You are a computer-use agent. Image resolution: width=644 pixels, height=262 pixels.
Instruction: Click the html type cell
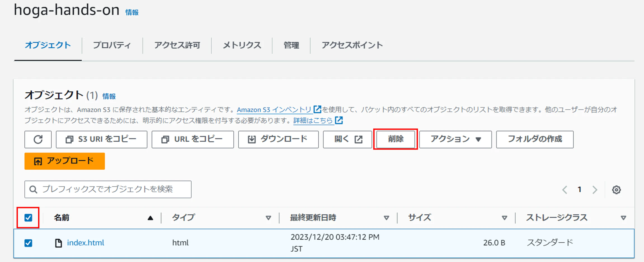tap(180, 243)
